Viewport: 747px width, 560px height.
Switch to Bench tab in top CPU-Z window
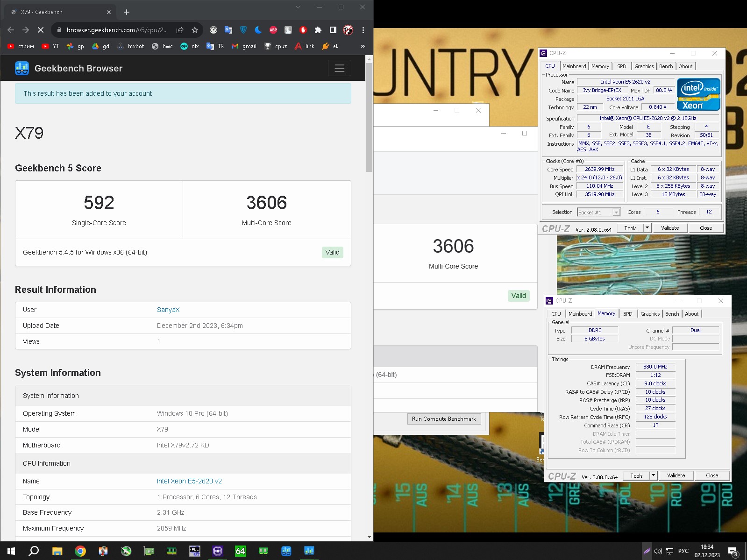point(666,66)
